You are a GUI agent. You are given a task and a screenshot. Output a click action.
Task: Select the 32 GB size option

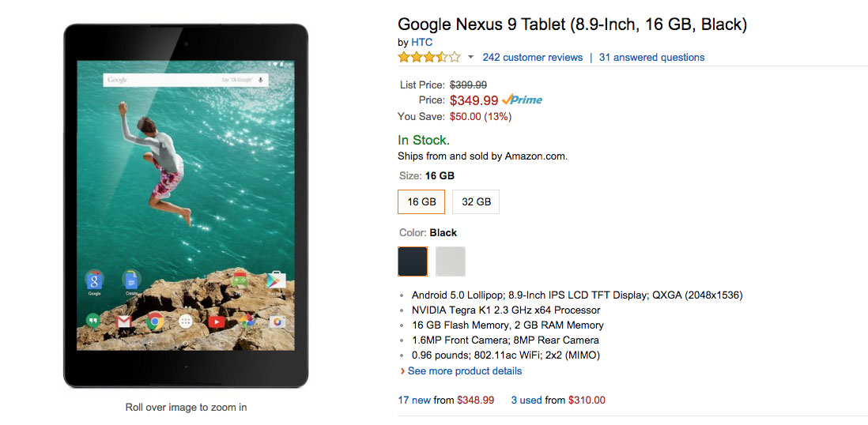point(476,201)
